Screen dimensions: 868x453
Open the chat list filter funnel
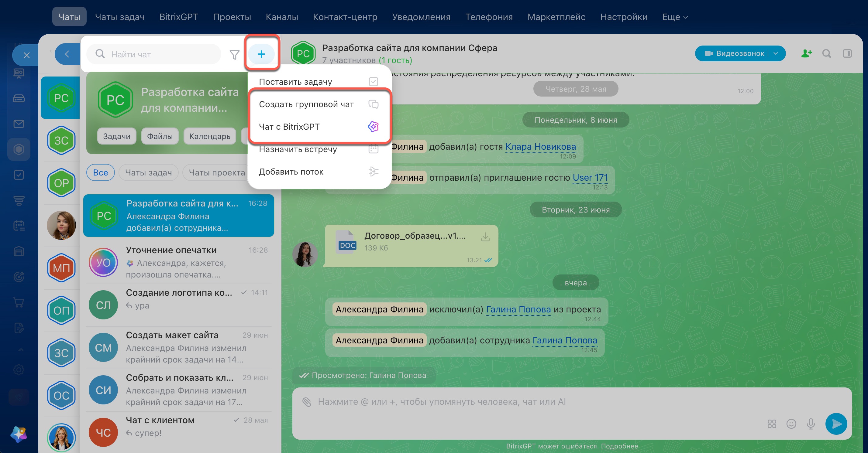coord(234,54)
